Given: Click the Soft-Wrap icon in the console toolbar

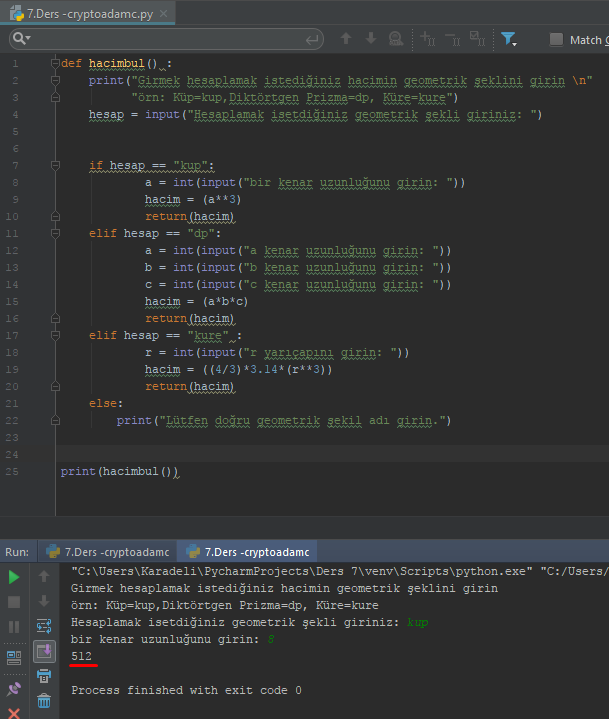Looking at the screenshot, I should click(x=44, y=627).
